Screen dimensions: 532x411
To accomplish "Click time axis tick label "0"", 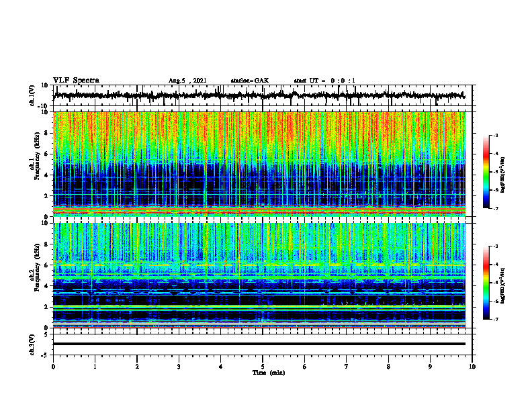I will click(x=53, y=367).
